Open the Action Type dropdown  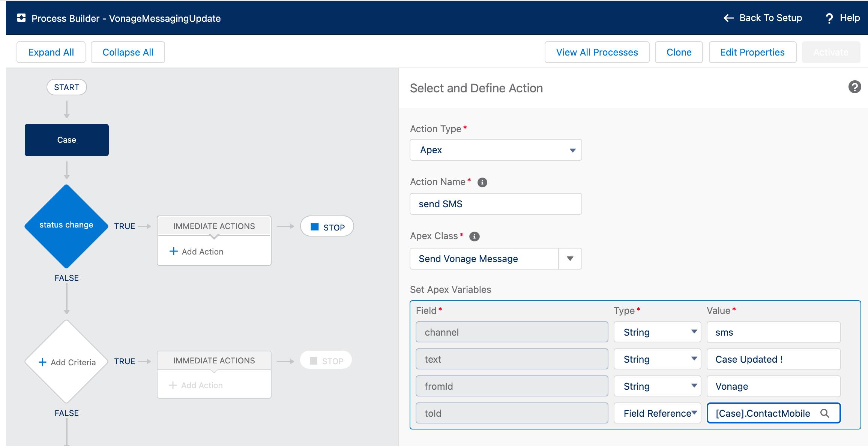point(496,150)
